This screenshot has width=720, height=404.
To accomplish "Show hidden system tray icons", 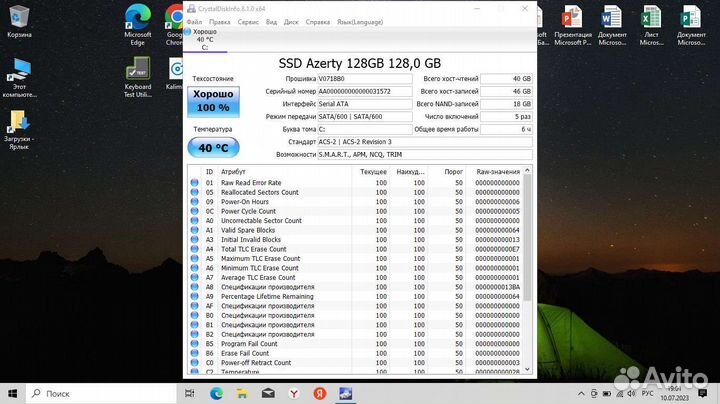I will click(x=581, y=394).
